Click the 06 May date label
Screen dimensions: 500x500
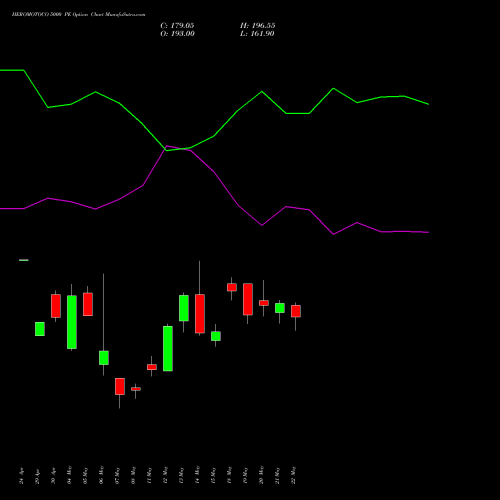[102, 475]
